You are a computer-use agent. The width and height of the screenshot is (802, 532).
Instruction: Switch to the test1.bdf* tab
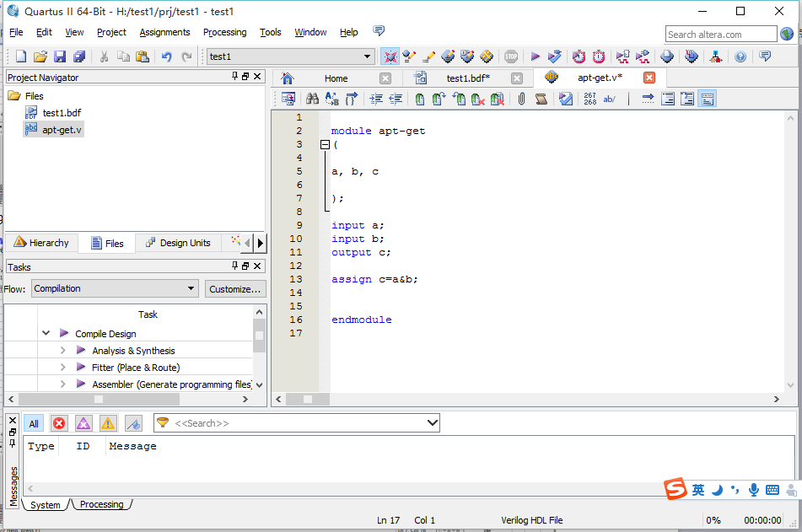pyautogui.click(x=468, y=78)
